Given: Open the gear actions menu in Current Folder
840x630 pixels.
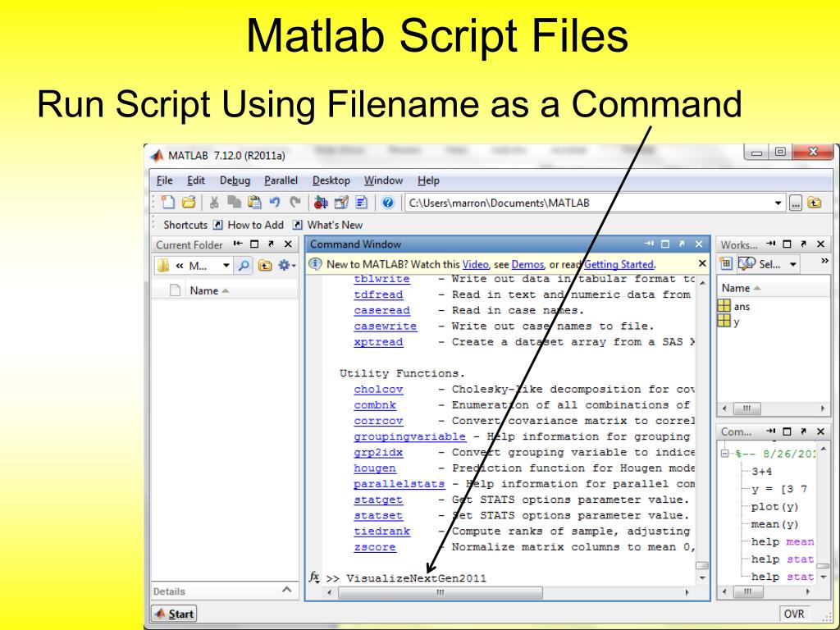Looking at the screenshot, I should (x=286, y=265).
